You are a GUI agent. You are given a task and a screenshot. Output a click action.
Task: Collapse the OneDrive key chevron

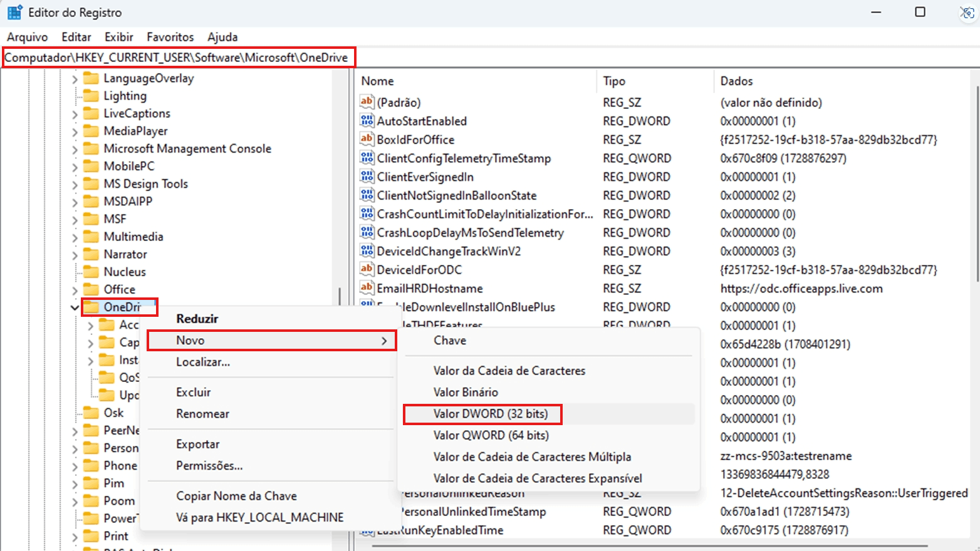pyautogui.click(x=75, y=307)
